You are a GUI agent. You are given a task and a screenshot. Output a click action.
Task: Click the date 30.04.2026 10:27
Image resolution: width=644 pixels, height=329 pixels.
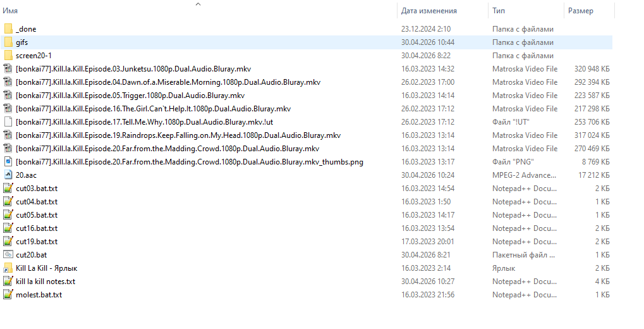pos(428,282)
